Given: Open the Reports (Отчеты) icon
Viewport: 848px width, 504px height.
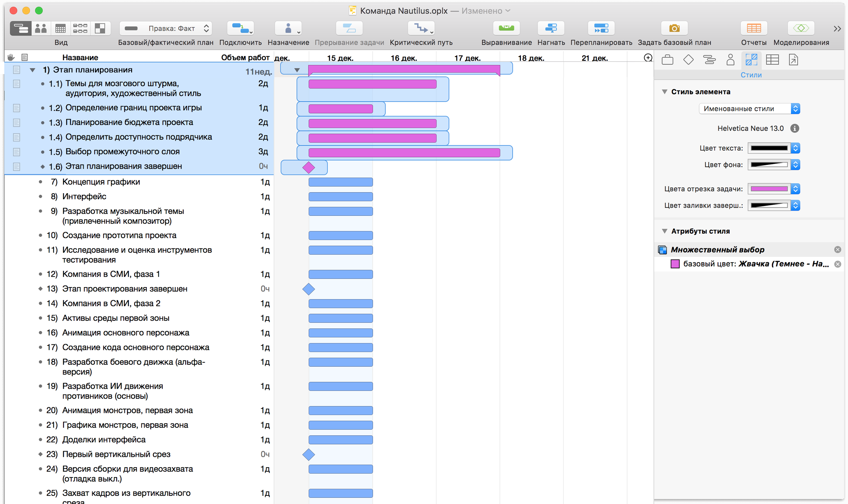Looking at the screenshot, I should click(x=754, y=28).
